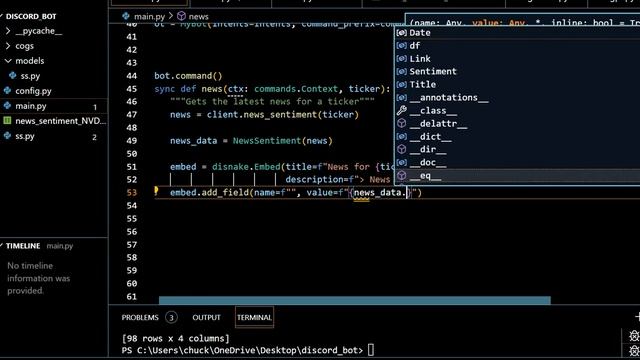Switch to OUTPUT panel tab
The image size is (640, 360).
click(206, 318)
